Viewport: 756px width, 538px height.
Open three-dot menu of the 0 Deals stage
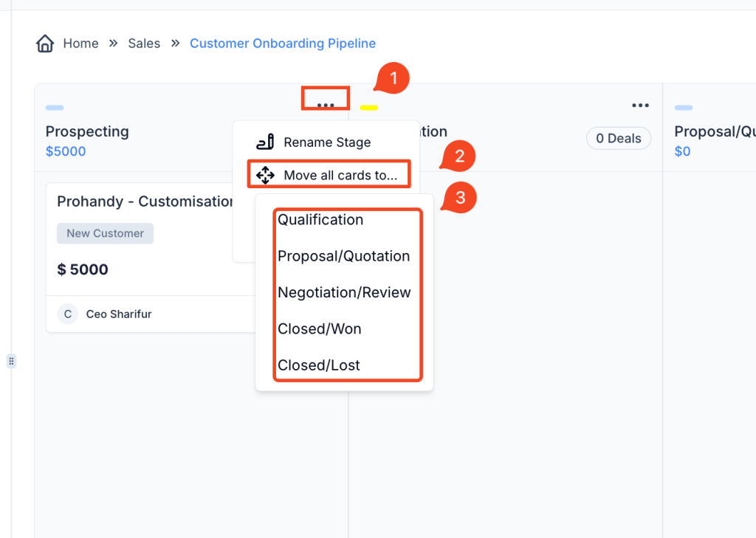(x=640, y=106)
